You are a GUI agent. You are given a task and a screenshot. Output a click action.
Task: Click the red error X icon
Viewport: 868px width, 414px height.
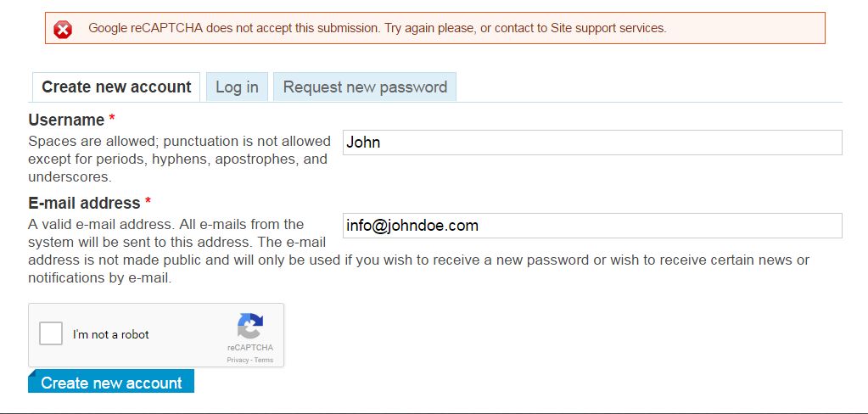[63, 29]
